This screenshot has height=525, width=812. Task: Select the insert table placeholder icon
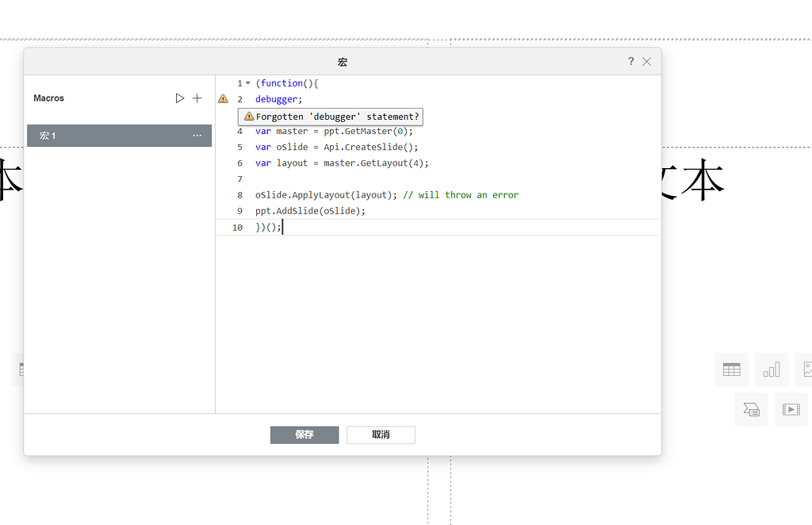731,369
